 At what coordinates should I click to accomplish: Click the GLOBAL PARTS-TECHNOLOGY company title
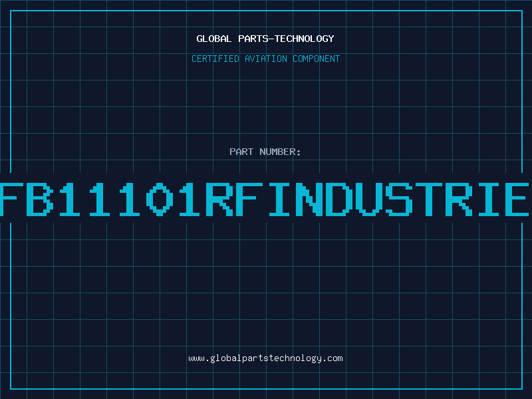pyautogui.click(x=265, y=39)
